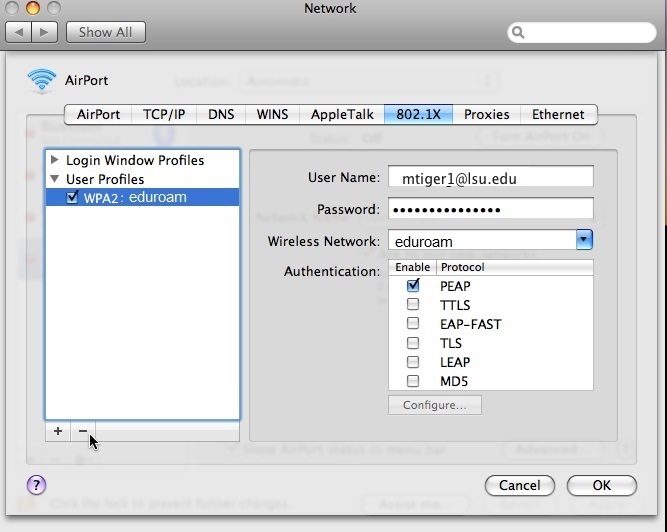This screenshot has width=667, height=532.
Task: Open the Wireless Network dropdown arrow
Action: (x=584, y=239)
